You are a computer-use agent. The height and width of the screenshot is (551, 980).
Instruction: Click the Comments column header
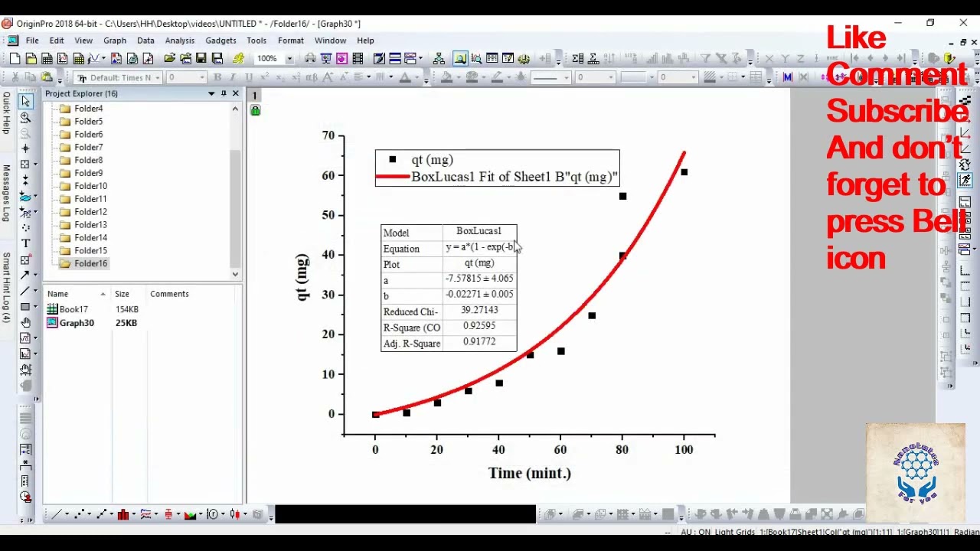169,294
